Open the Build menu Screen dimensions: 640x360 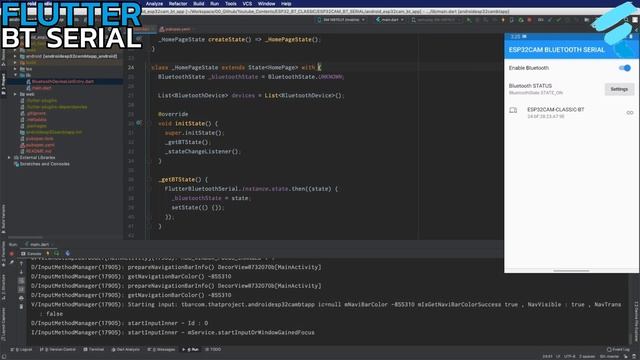pyautogui.click(x=199, y=4)
